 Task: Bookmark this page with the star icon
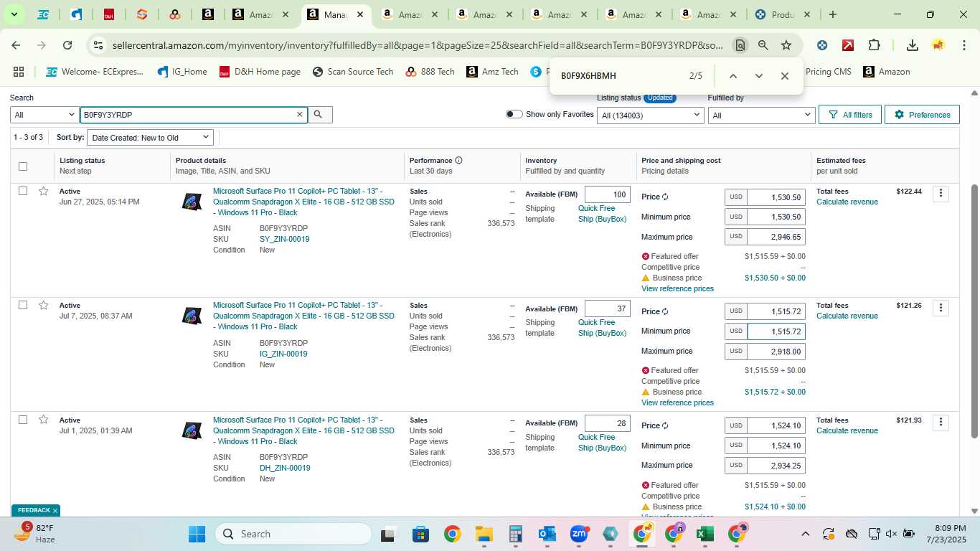coord(786,45)
